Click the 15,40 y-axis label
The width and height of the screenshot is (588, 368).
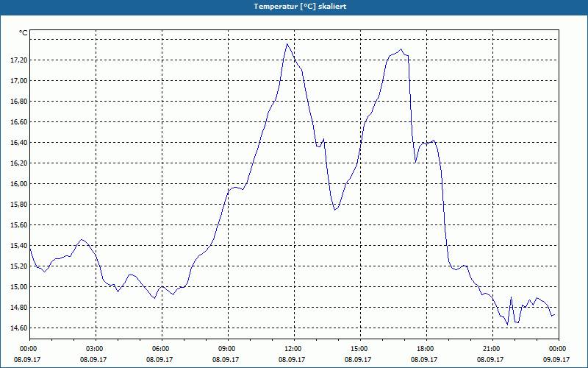click(x=21, y=246)
